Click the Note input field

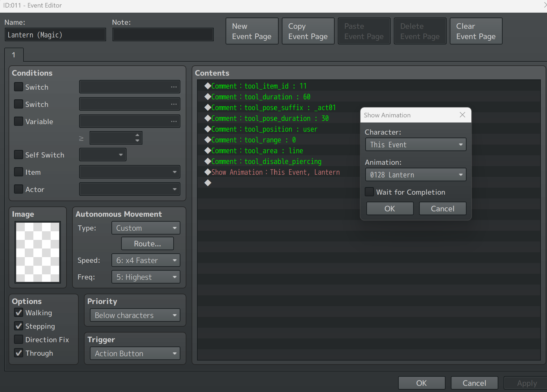(x=163, y=35)
